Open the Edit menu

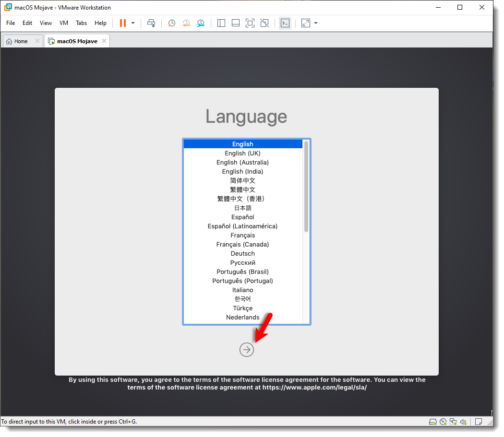27,23
